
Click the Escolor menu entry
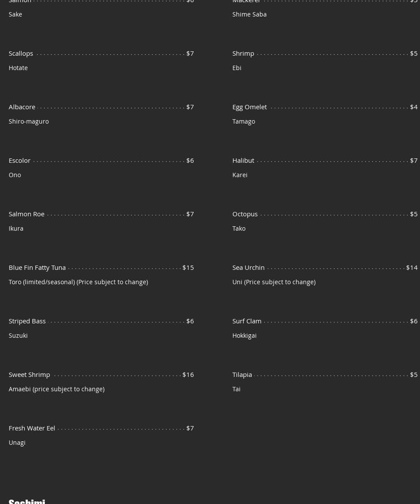(x=20, y=160)
